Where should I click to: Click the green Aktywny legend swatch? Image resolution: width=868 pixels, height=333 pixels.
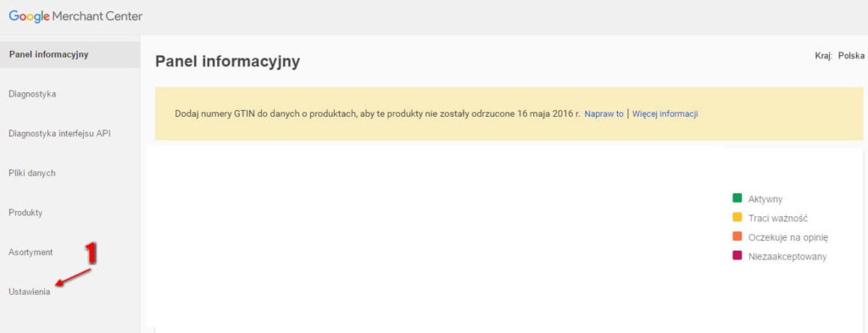[x=737, y=198]
